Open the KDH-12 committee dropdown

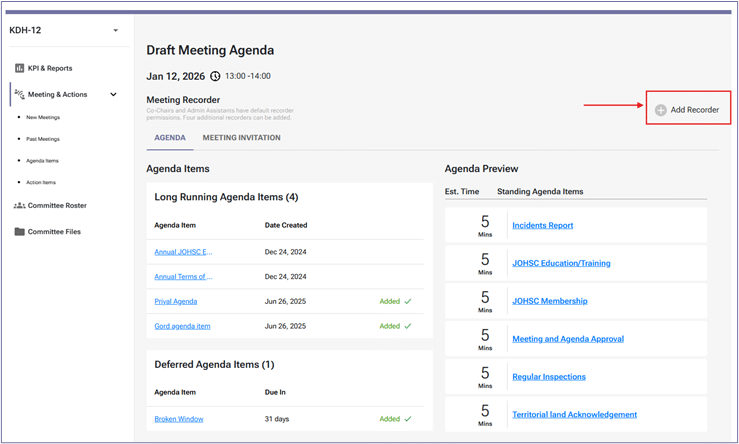115,30
